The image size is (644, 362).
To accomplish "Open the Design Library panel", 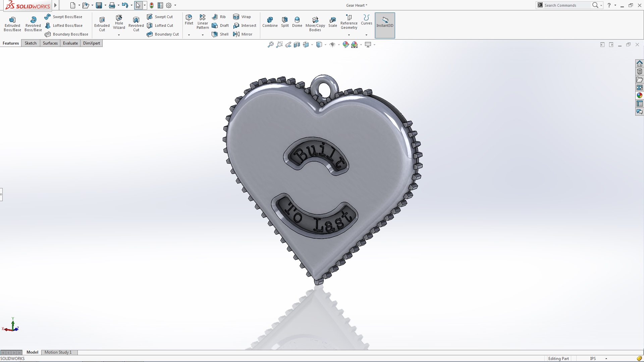I will [640, 71].
